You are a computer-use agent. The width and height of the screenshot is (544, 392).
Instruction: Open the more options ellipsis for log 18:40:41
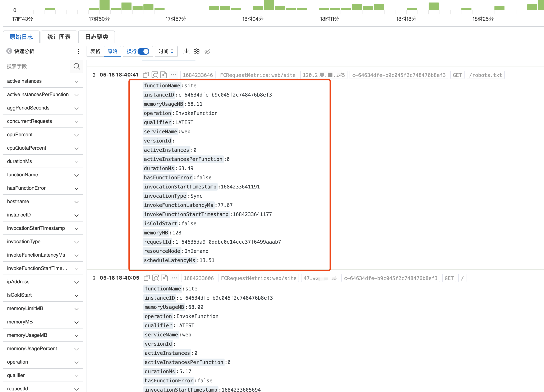[173, 75]
